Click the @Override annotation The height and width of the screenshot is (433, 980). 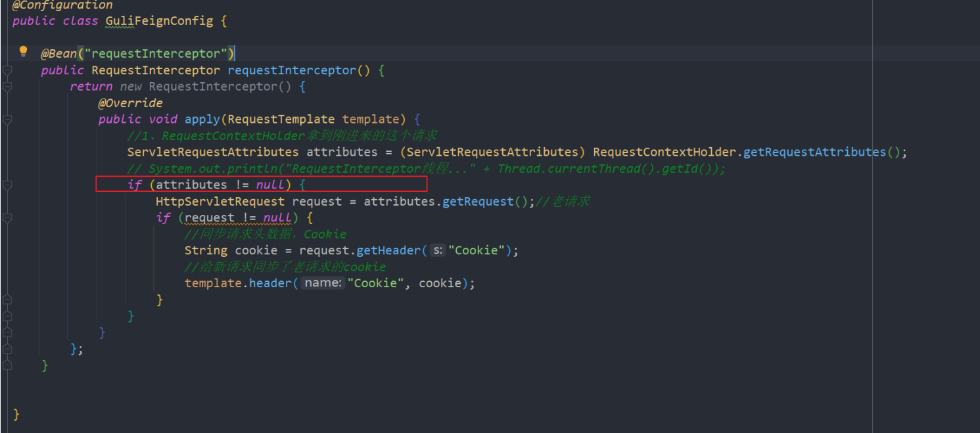point(130,103)
